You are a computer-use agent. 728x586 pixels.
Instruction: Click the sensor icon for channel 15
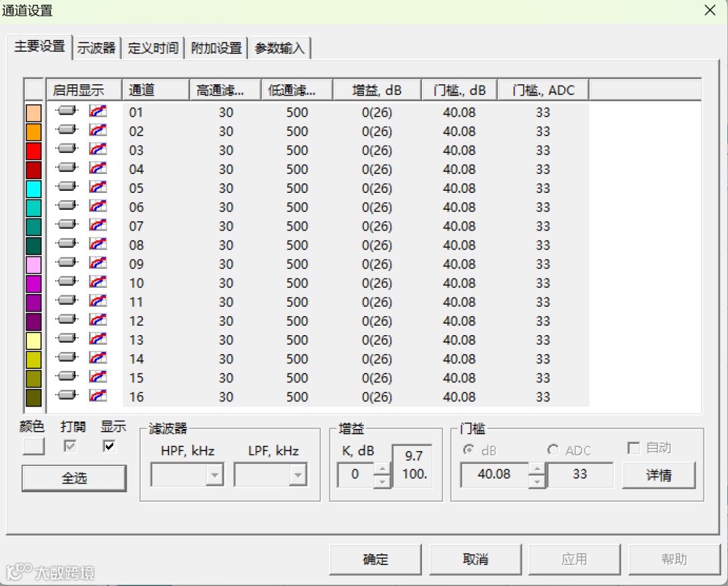[66, 376]
